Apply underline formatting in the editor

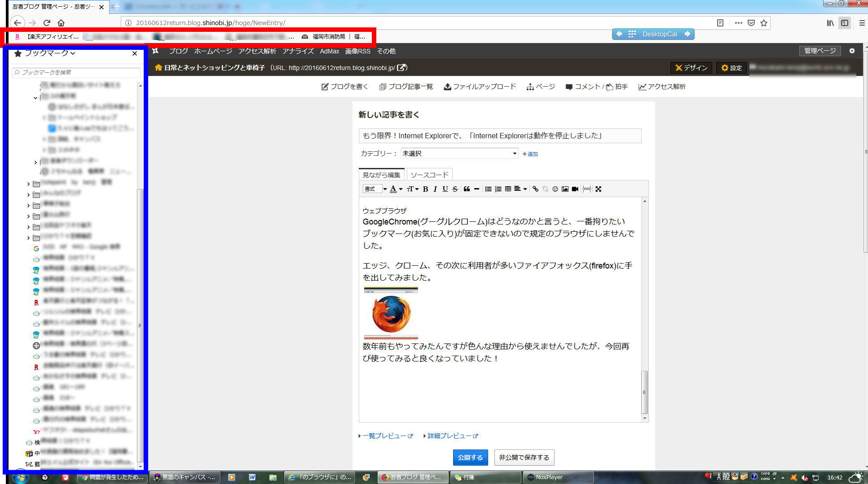pos(445,189)
